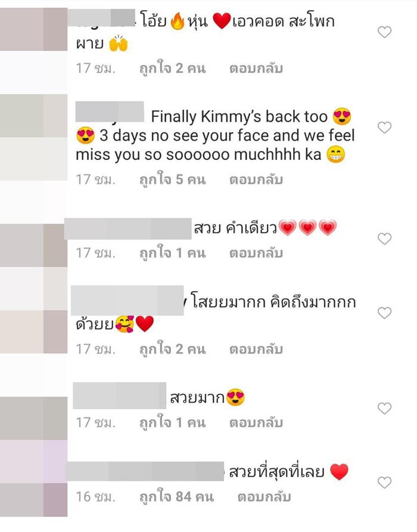
Task: Open blurred username before สวย คำเดียว
Action: tap(128, 228)
